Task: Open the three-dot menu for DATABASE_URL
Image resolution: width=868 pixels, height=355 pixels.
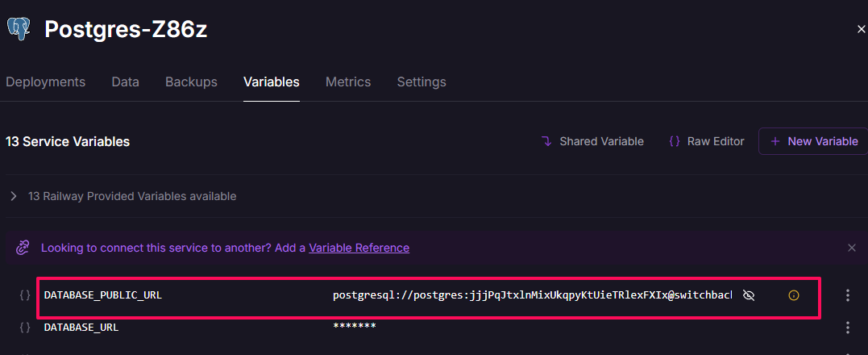Action: (847, 328)
